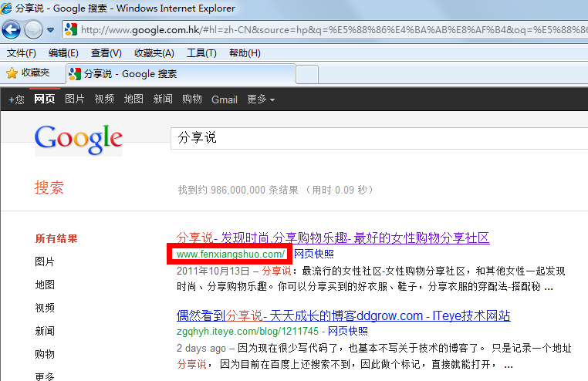This screenshot has width=588, height=381.
Task: Filter results by 购物 in sidebar
Action: point(45,355)
